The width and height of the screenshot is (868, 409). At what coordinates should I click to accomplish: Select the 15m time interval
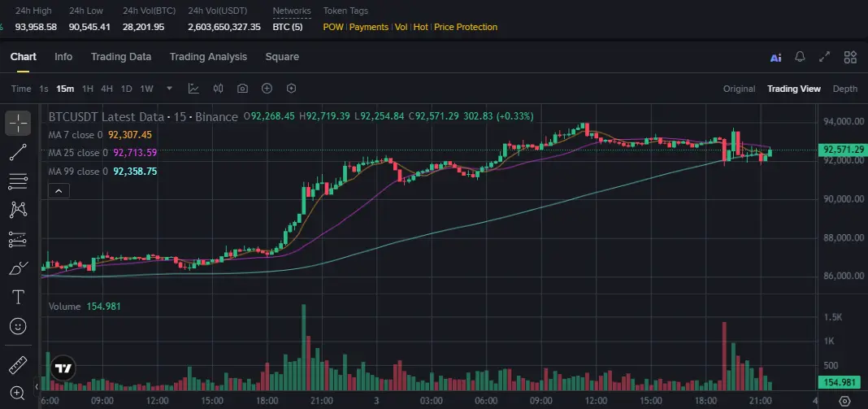[x=65, y=89]
